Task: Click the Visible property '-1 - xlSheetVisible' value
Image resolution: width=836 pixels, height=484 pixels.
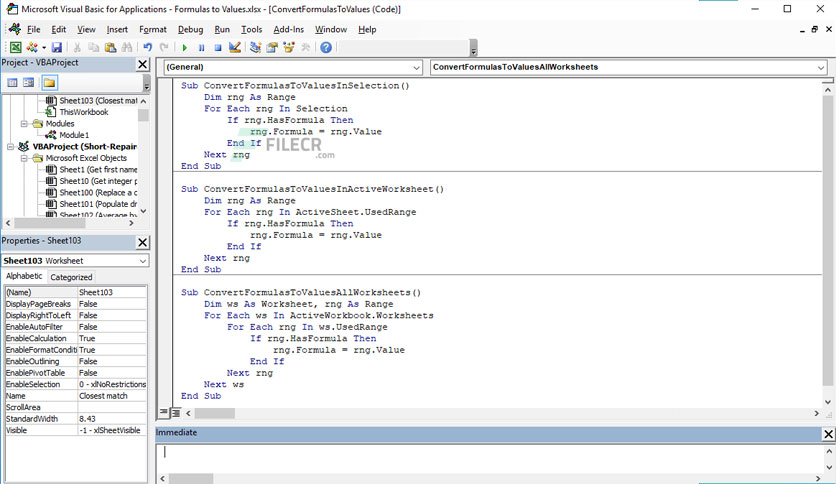Action: pos(112,430)
